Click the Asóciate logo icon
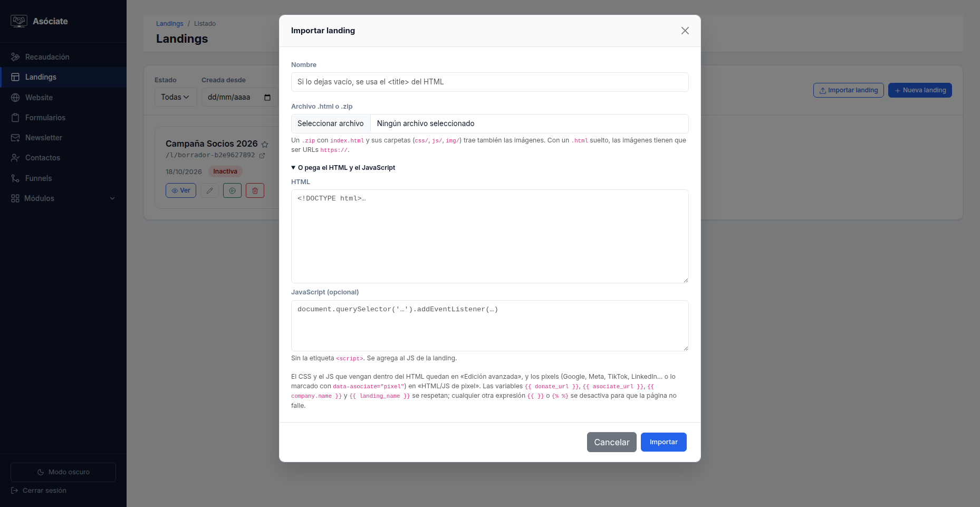The image size is (980, 507). tap(19, 21)
